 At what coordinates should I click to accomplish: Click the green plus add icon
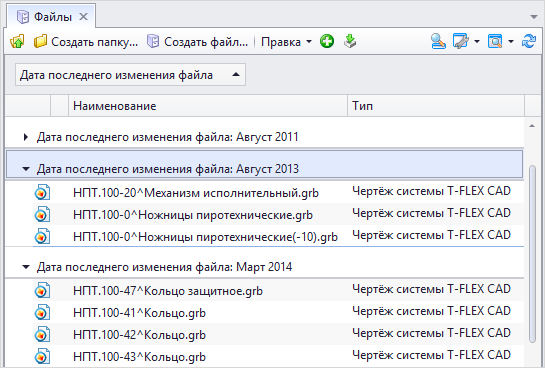tap(327, 41)
